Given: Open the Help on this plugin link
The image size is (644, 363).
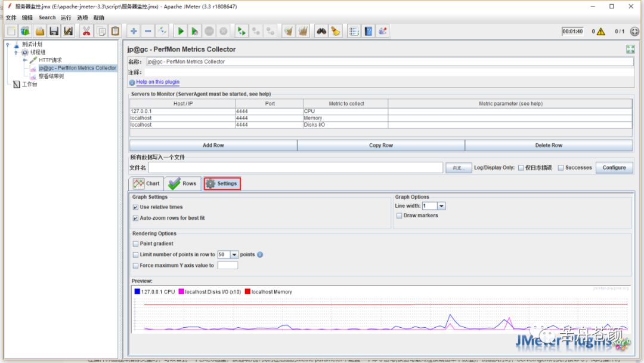Looking at the screenshot, I should pos(157,82).
